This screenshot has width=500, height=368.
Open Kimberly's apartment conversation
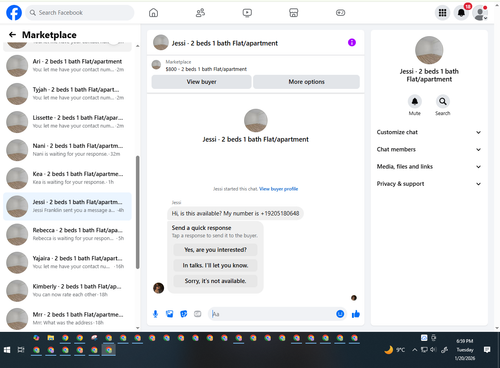click(67, 290)
